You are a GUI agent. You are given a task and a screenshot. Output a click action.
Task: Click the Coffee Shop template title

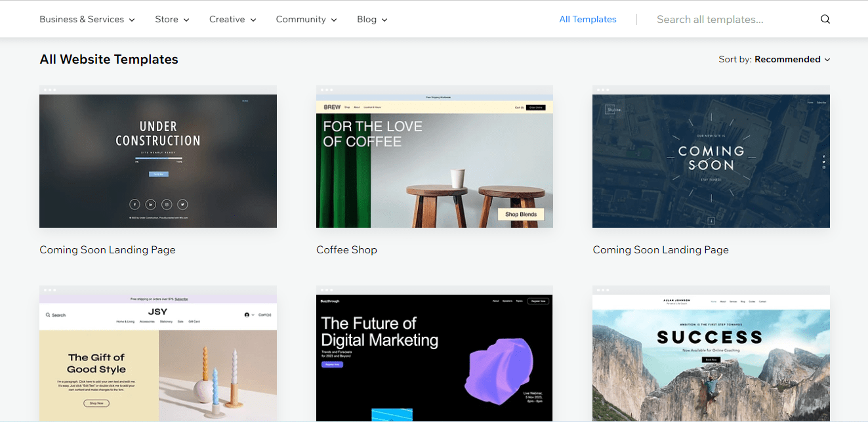(x=346, y=249)
